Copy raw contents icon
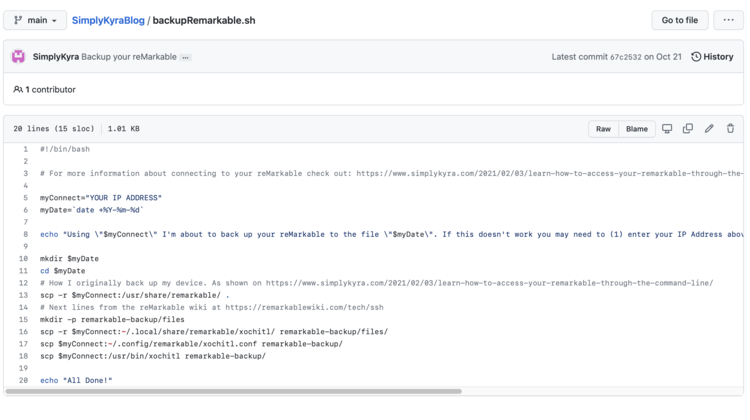The image size is (750, 420). tap(688, 128)
